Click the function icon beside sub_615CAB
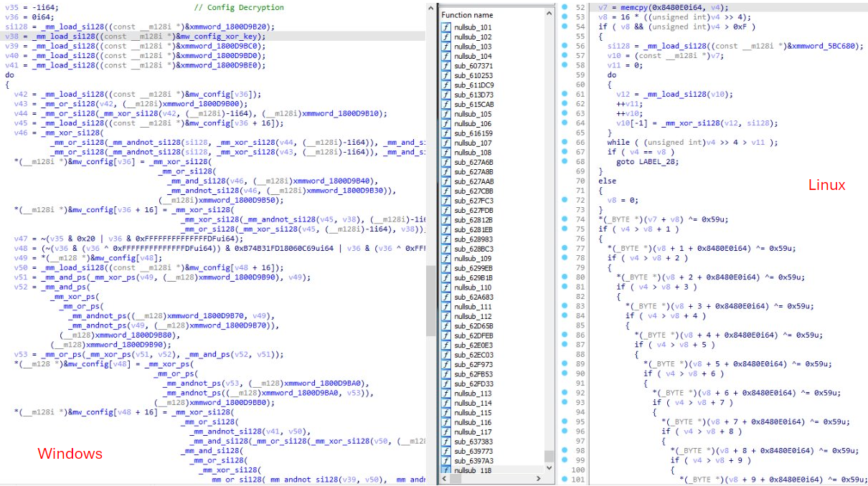Image resolution: width=868 pixels, height=486 pixels. coord(446,105)
